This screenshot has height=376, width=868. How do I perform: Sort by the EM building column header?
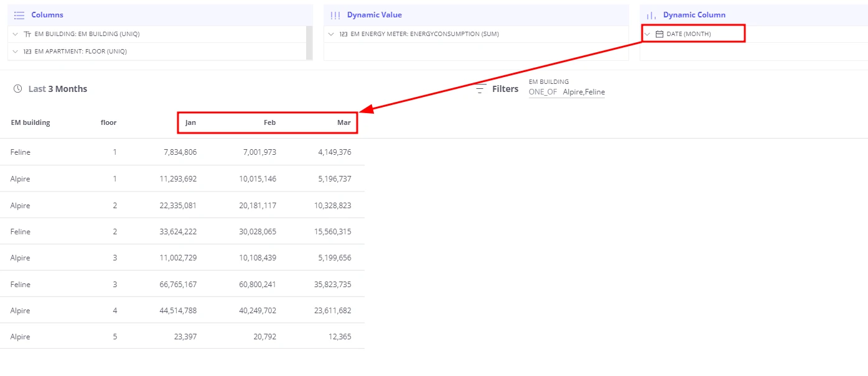pyautogui.click(x=30, y=122)
